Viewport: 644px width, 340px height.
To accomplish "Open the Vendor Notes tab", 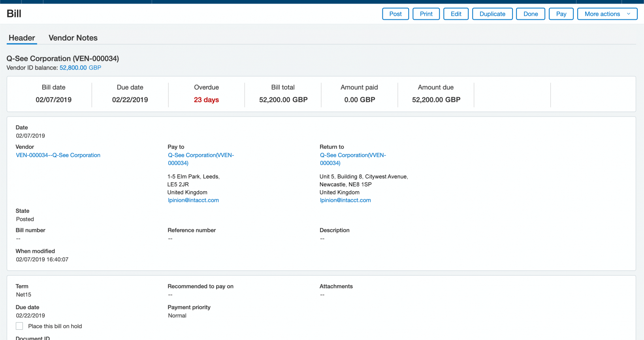I will [x=73, y=38].
